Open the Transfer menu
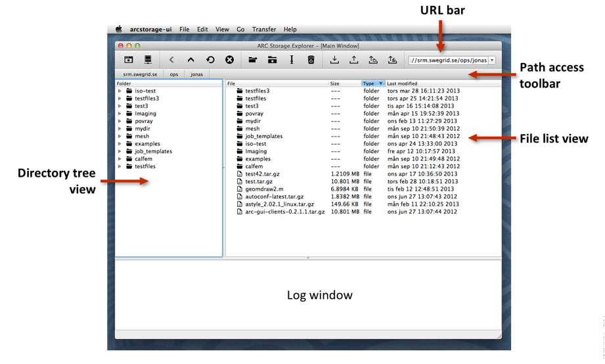This screenshot has width=605, height=364. point(264,30)
